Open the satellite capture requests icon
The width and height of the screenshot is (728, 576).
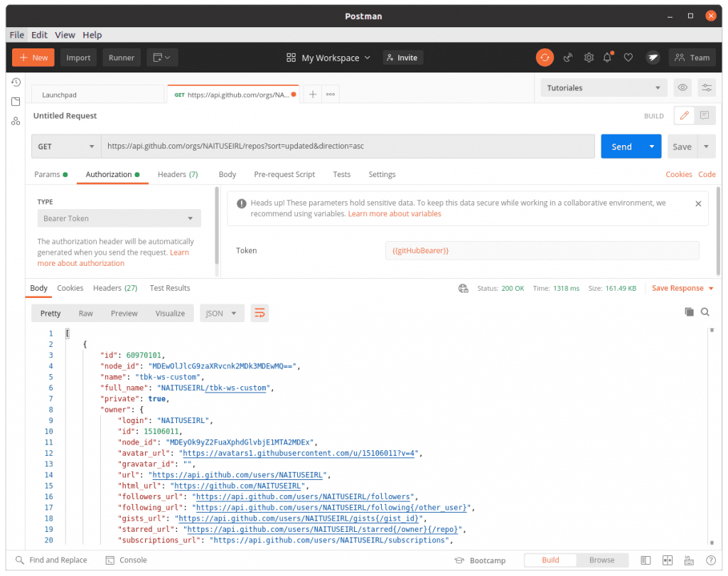pyautogui.click(x=568, y=58)
